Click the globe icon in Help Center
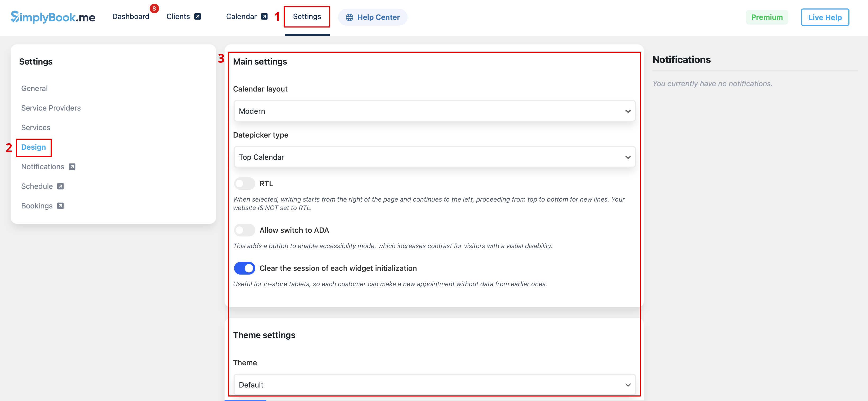 [350, 17]
